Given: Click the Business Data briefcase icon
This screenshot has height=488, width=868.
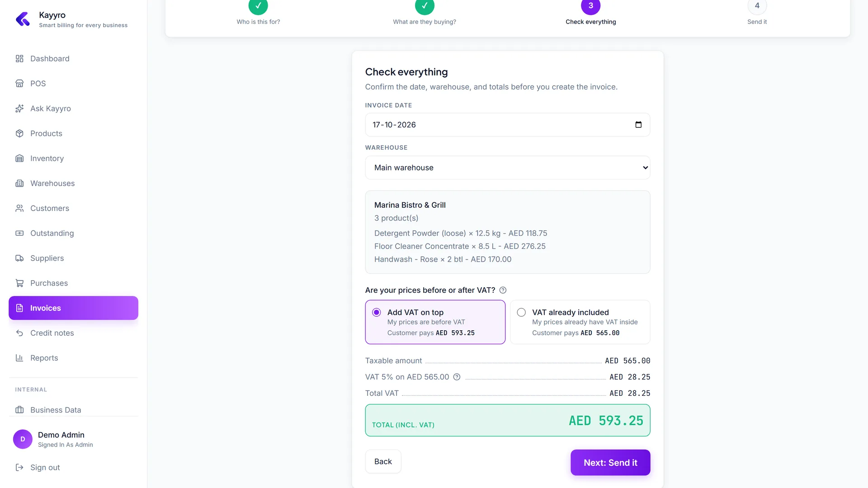Looking at the screenshot, I should pyautogui.click(x=19, y=410).
